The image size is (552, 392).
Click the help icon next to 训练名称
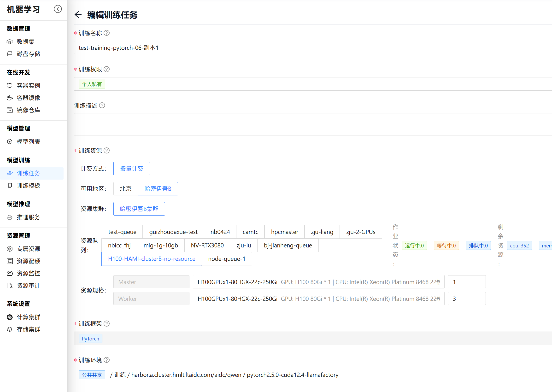tap(106, 33)
